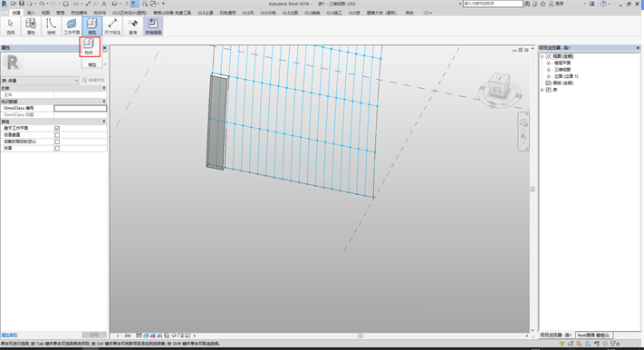Click the Communication Center satellite icon
644x350 pixels.
pyautogui.click(x=535, y=4)
